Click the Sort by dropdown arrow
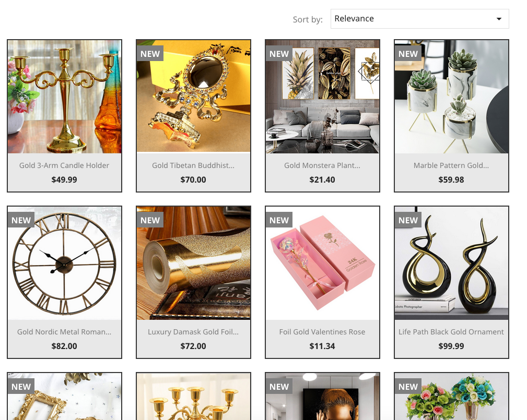This screenshot has height=420, width=527. [x=499, y=19]
